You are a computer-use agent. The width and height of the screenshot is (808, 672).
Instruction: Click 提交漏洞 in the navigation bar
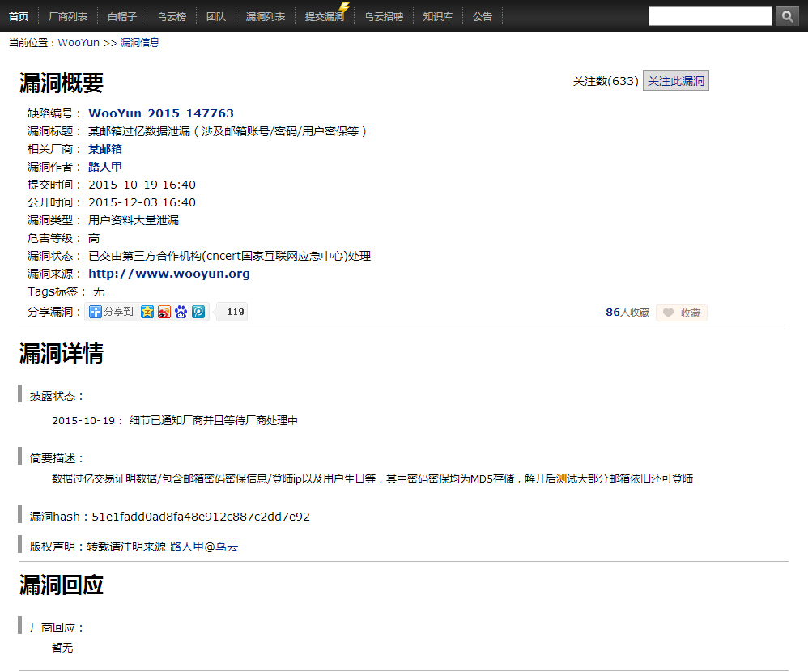(x=325, y=16)
